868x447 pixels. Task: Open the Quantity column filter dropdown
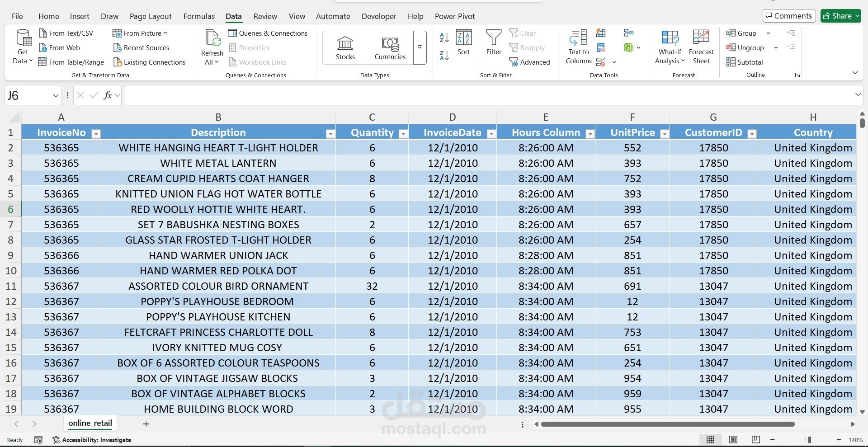coord(404,133)
